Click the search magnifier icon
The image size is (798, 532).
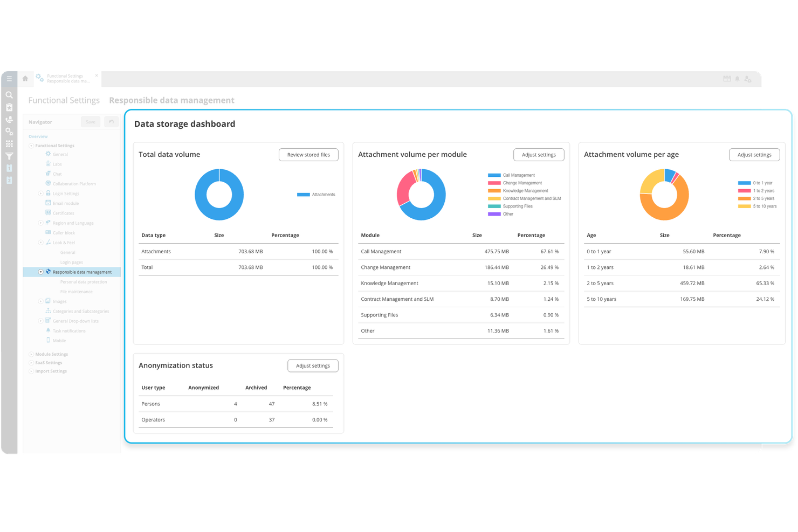[9, 95]
